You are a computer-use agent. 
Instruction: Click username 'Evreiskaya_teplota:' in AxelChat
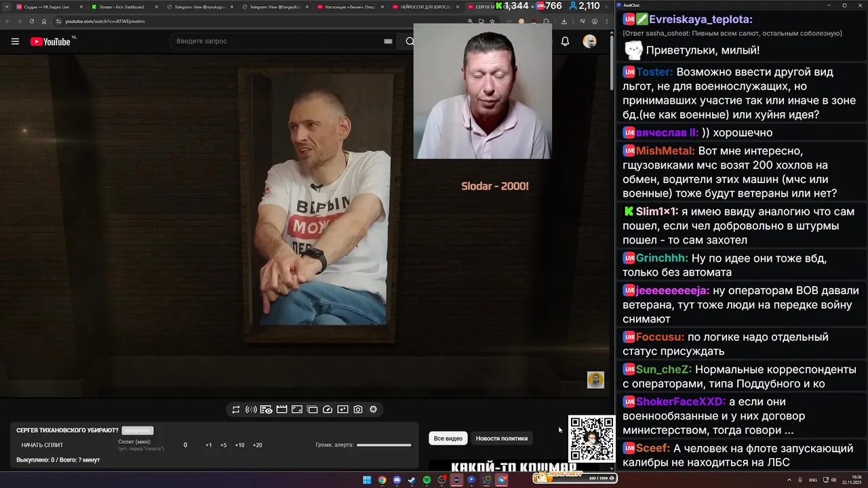point(701,20)
